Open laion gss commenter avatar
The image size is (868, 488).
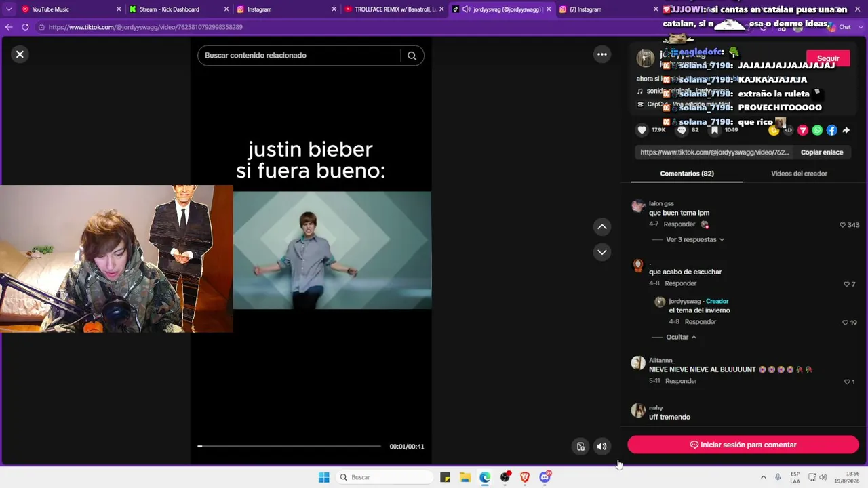(x=638, y=206)
